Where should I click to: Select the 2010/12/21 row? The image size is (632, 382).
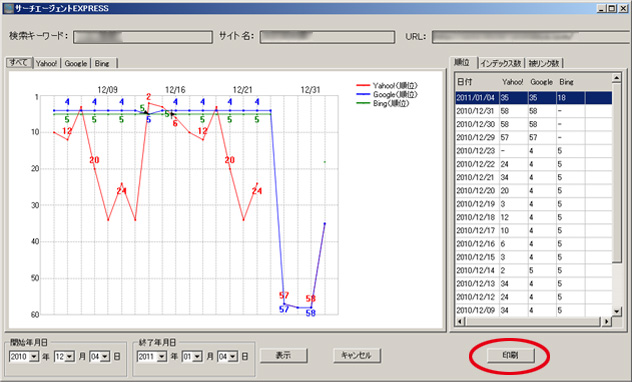(534, 178)
